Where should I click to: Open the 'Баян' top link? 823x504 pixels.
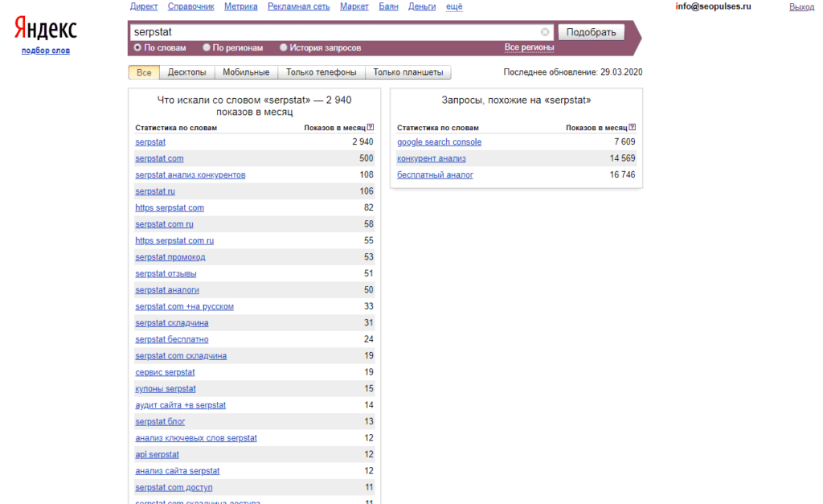click(x=388, y=6)
